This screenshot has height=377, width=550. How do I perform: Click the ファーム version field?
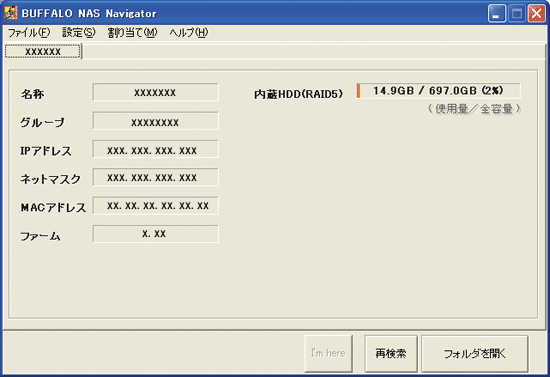pos(155,234)
